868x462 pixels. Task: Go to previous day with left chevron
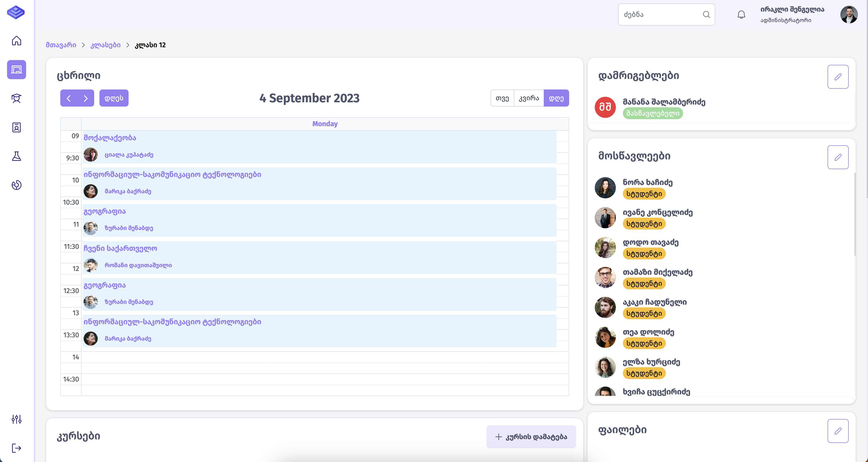point(69,98)
